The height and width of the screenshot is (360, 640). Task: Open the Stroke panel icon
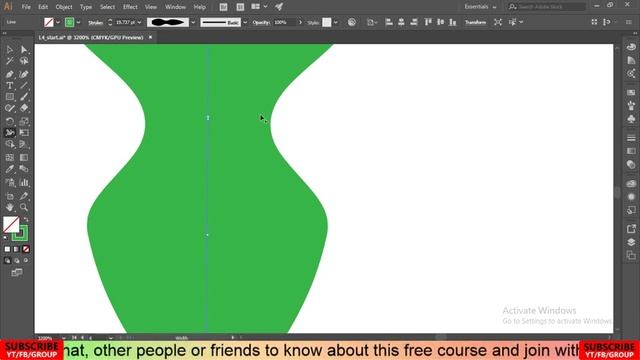pos(631,138)
